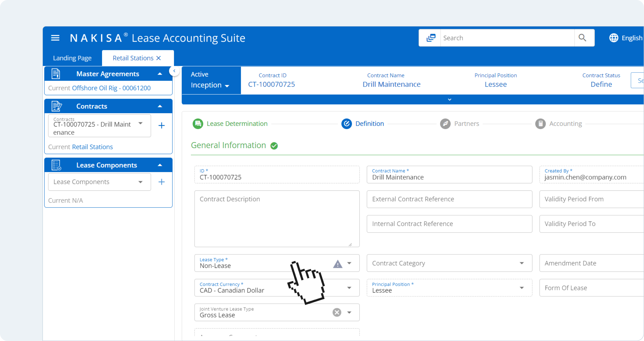This screenshot has width=644, height=341.
Task: Expand the contract header details chevron
Action: (x=449, y=99)
